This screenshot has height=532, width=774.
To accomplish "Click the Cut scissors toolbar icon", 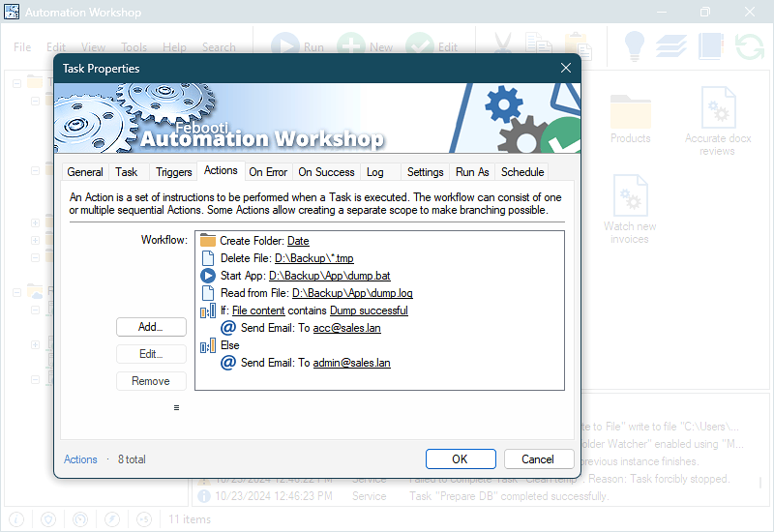I will [x=502, y=45].
